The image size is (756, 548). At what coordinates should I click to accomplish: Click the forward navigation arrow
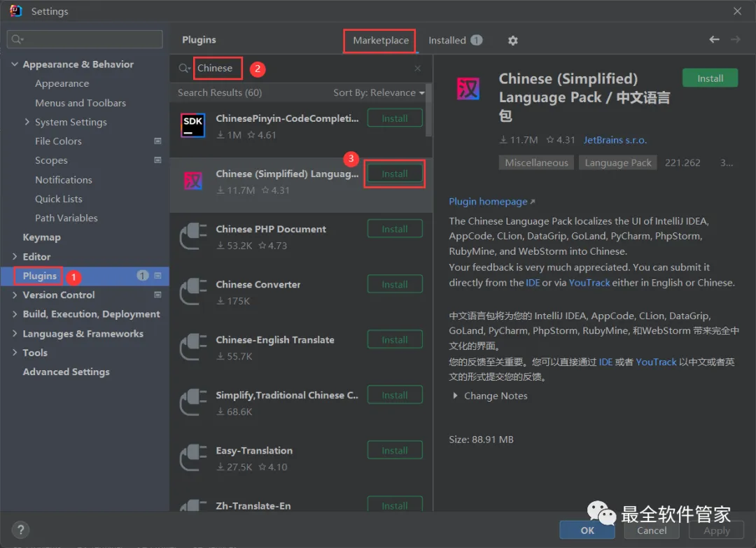click(x=735, y=39)
